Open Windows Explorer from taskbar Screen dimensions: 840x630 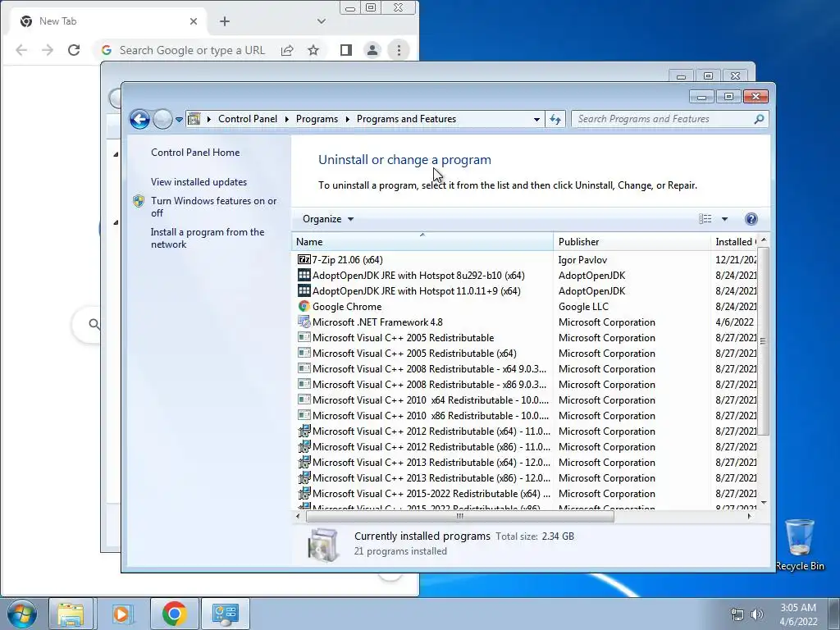[x=71, y=614]
